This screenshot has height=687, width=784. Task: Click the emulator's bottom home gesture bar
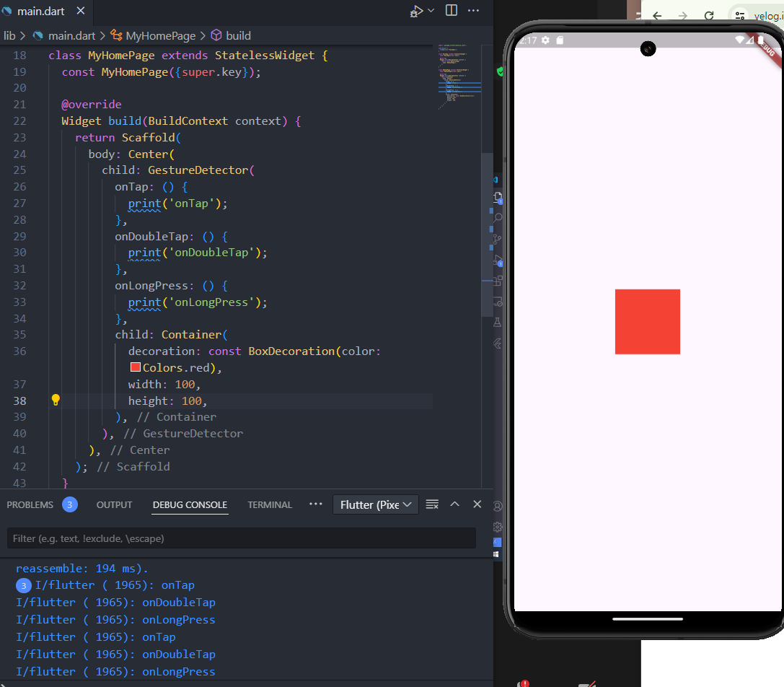pyautogui.click(x=648, y=619)
